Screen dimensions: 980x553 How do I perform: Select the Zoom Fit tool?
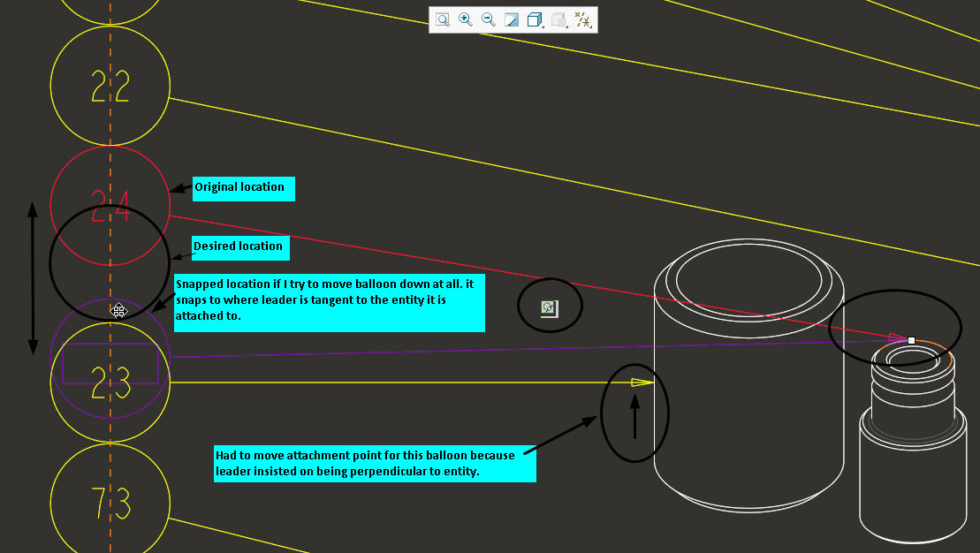[x=510, y=19]
